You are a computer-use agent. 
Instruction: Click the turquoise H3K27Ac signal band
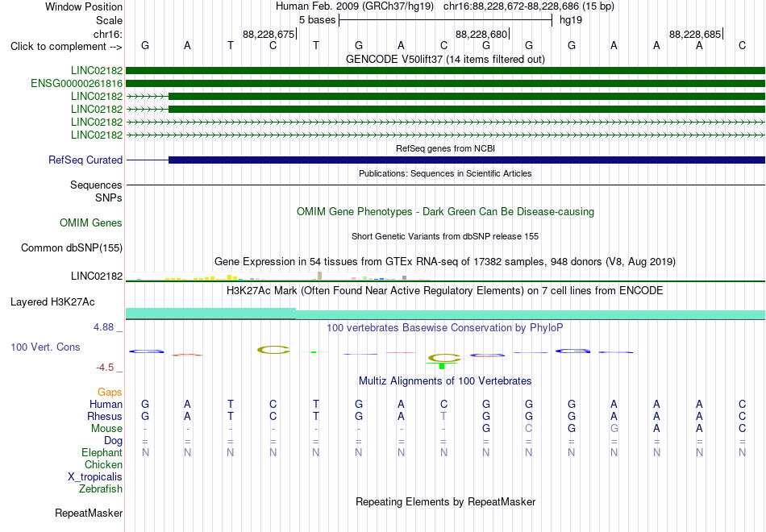tap(445, 314)
